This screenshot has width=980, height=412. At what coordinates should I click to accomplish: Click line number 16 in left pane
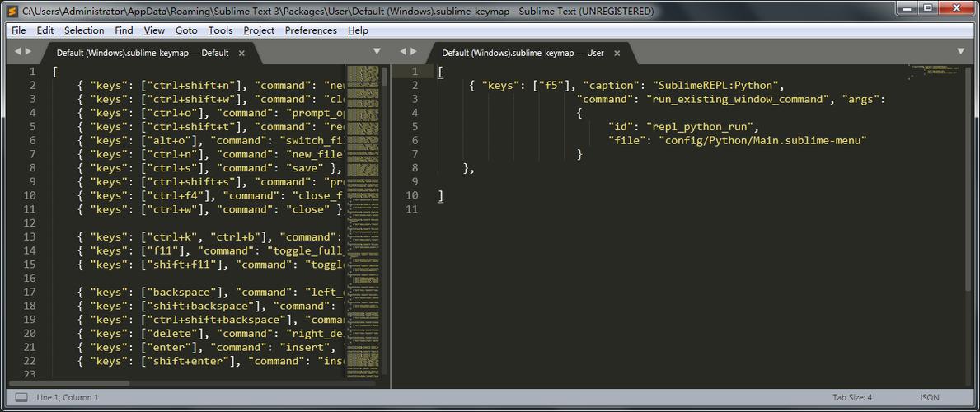30,278
